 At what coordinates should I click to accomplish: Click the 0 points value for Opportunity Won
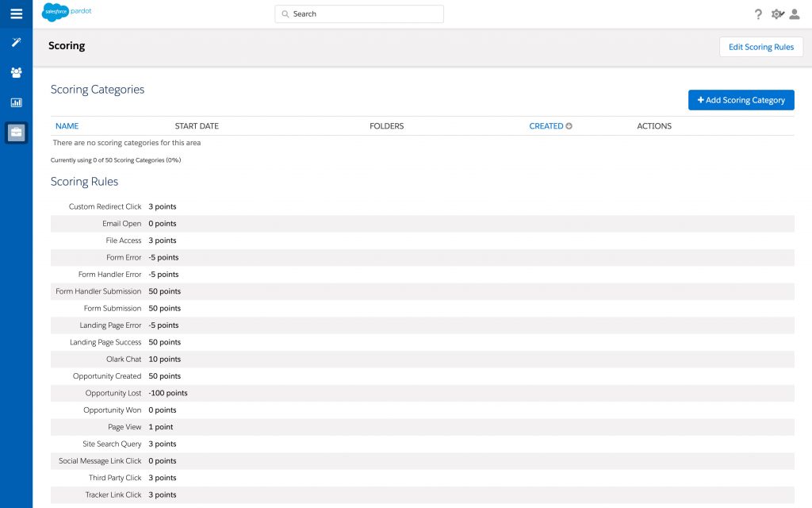coord(163,410)
